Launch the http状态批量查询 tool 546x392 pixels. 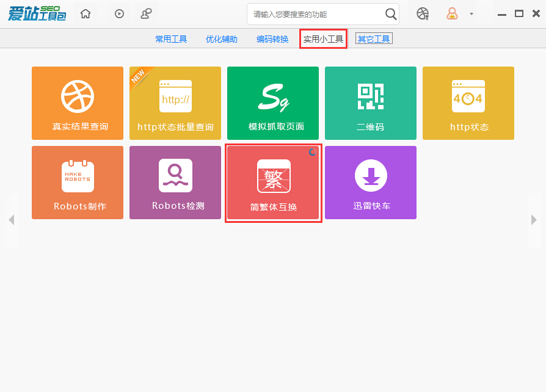175,103
